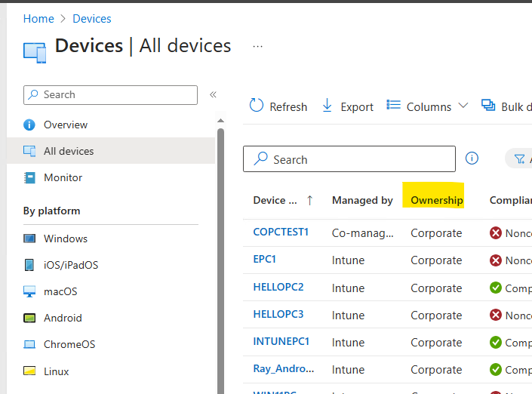Open device COPCTEST1

(281, 232)
